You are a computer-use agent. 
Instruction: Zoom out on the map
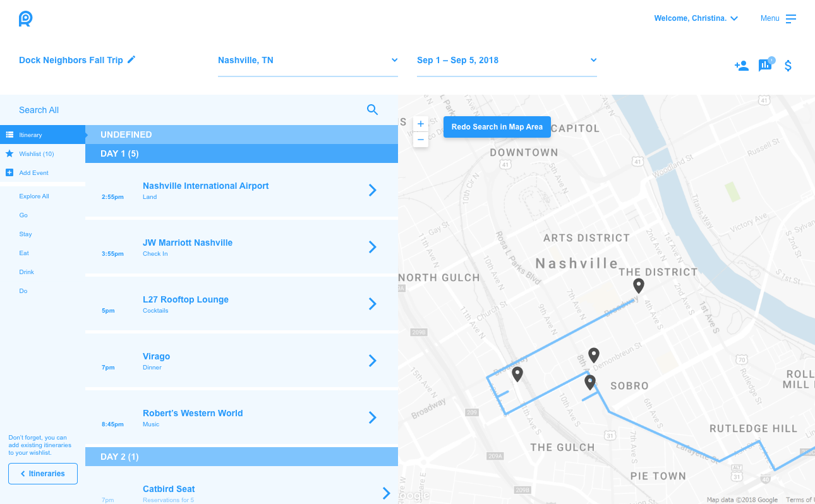click(x=421, y=140)
